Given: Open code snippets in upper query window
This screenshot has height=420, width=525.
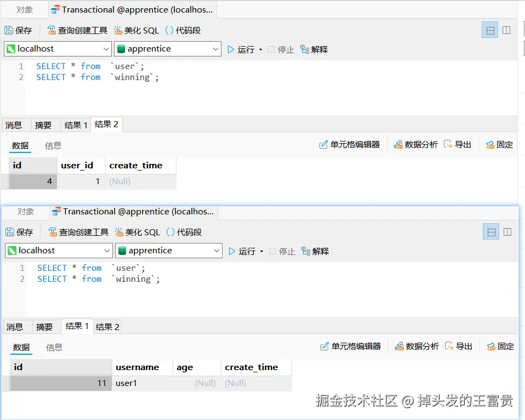Looking at the screenshot, I should pyautogui.click(x=183, y=31).
